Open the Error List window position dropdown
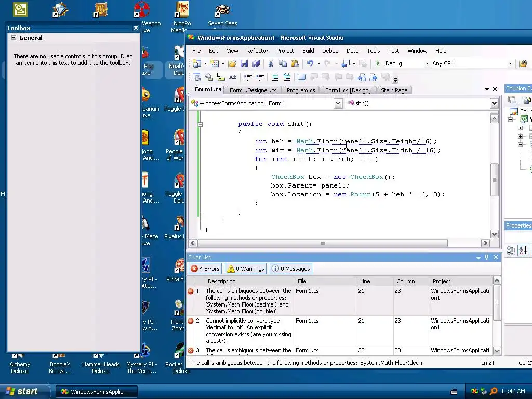This screenshot has width=532, height=399. click(478, 258)
